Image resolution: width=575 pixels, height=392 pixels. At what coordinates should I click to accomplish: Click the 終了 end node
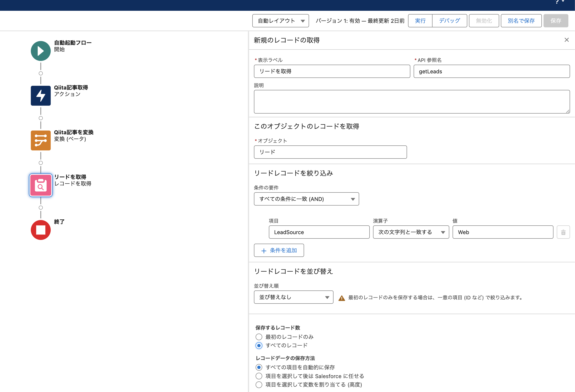click(x=40, y=230)
